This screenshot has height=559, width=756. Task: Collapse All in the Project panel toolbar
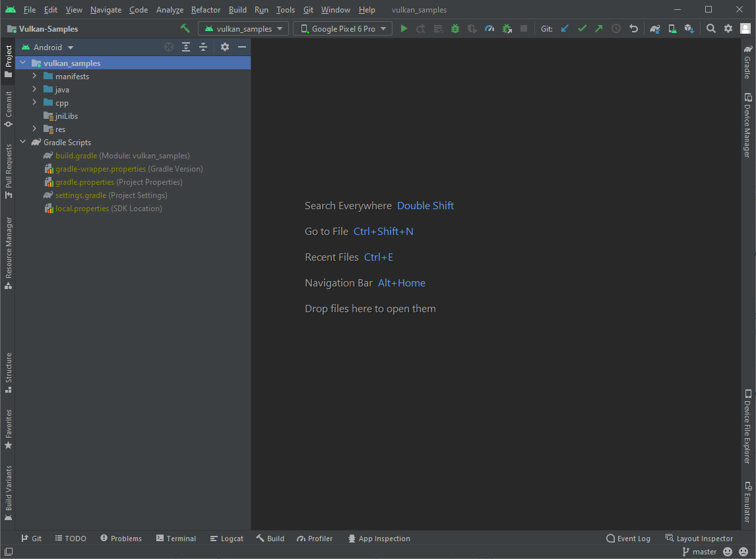coord(203,47)
